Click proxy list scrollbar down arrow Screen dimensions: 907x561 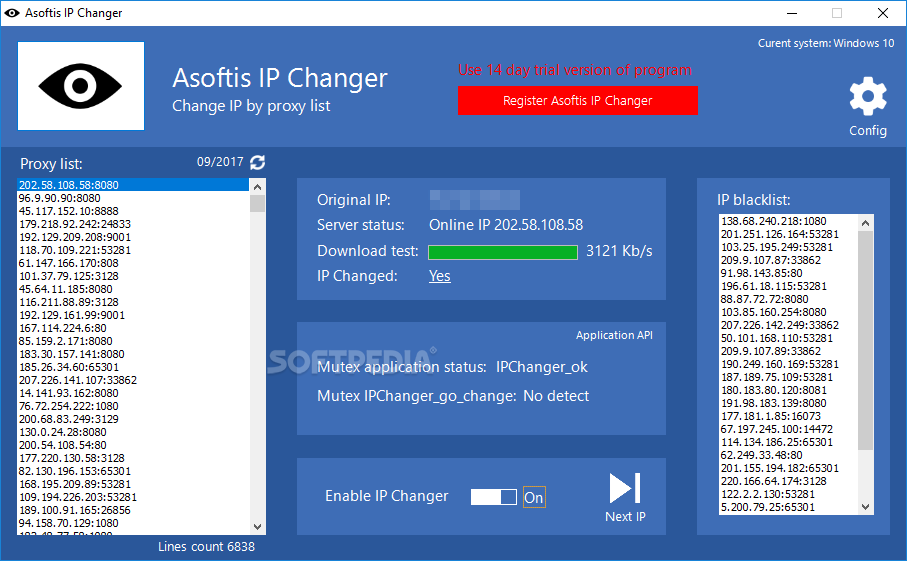tap(257, 527)
